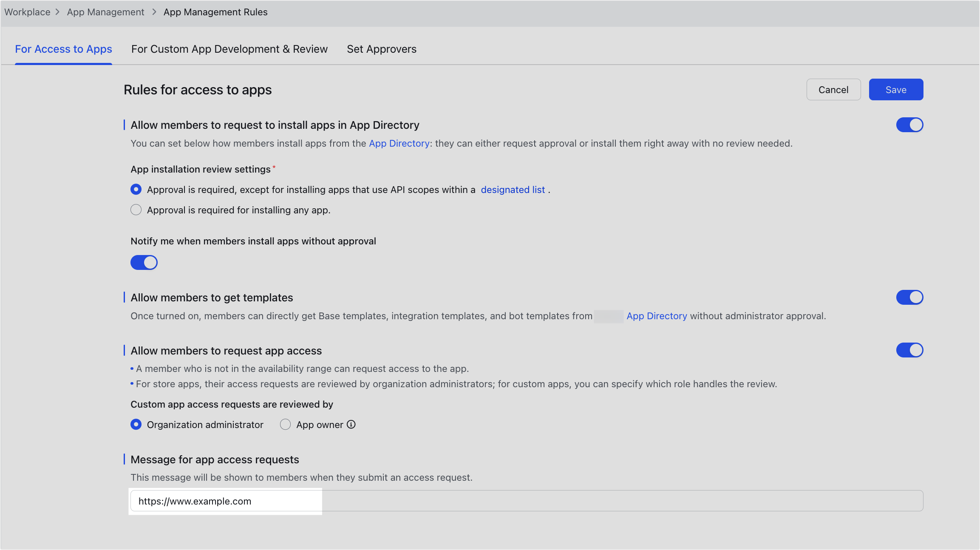
Task: Open App Directory link in templates description
Action: (x=657, y=316)
